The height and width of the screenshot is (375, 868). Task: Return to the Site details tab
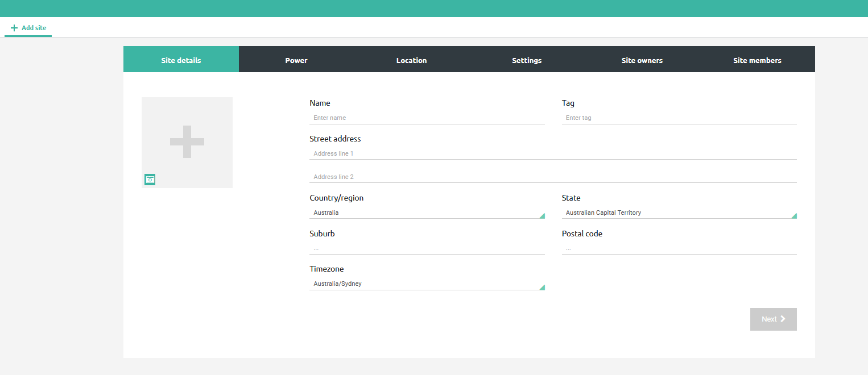(181, 60)
